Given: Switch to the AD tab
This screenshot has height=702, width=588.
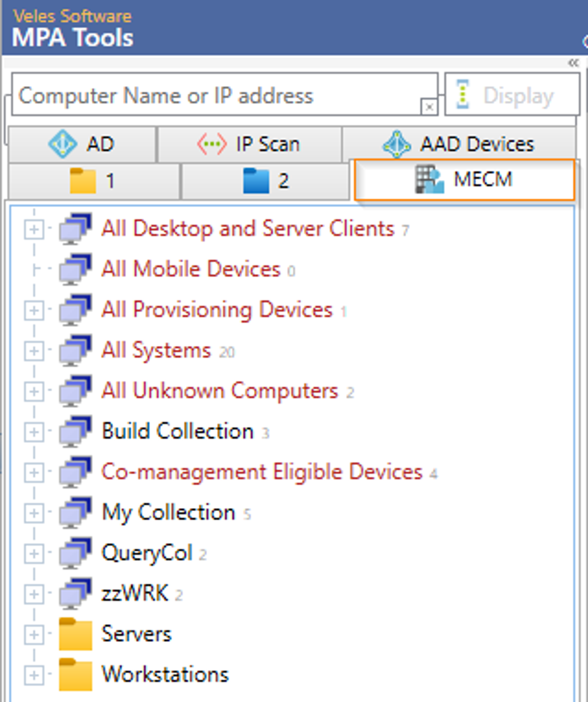Looking at the screenshot, I should click(82, 144).
